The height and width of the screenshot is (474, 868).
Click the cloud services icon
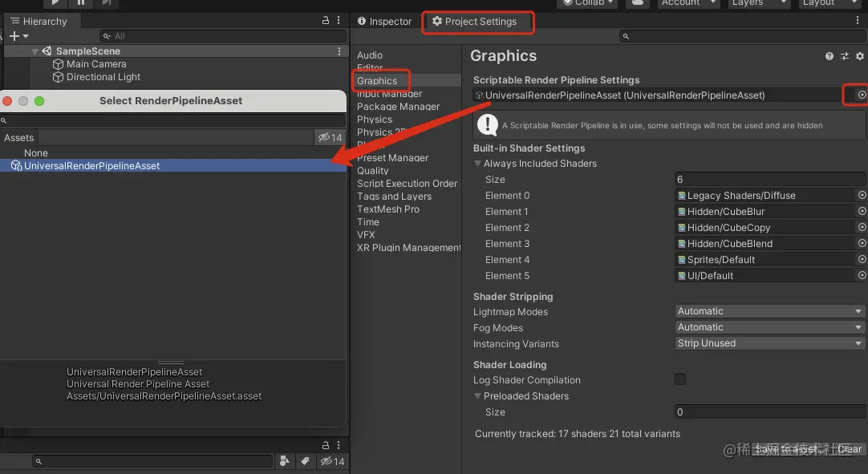tap(638, 2)
